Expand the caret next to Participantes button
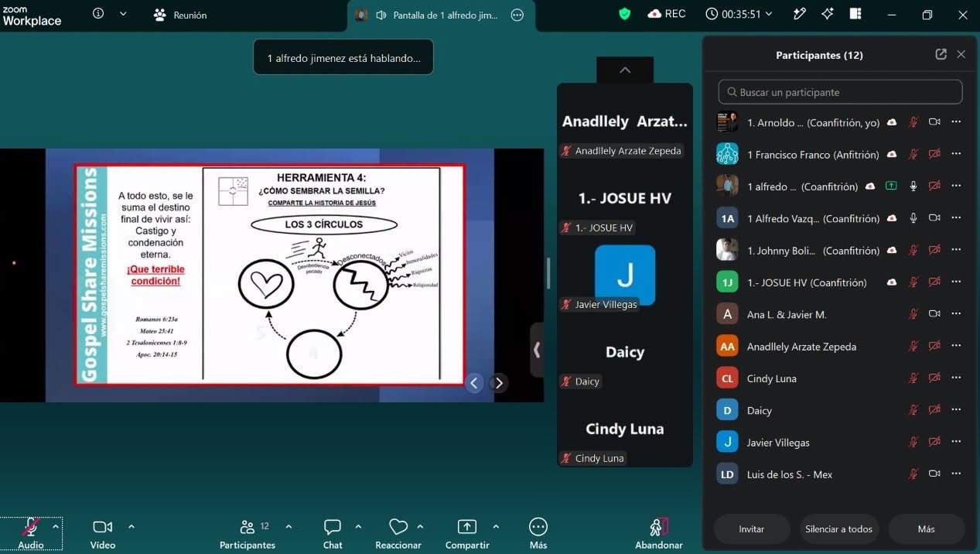The width and height of the screenshot is (980, 554). click(x=289, y=526)
